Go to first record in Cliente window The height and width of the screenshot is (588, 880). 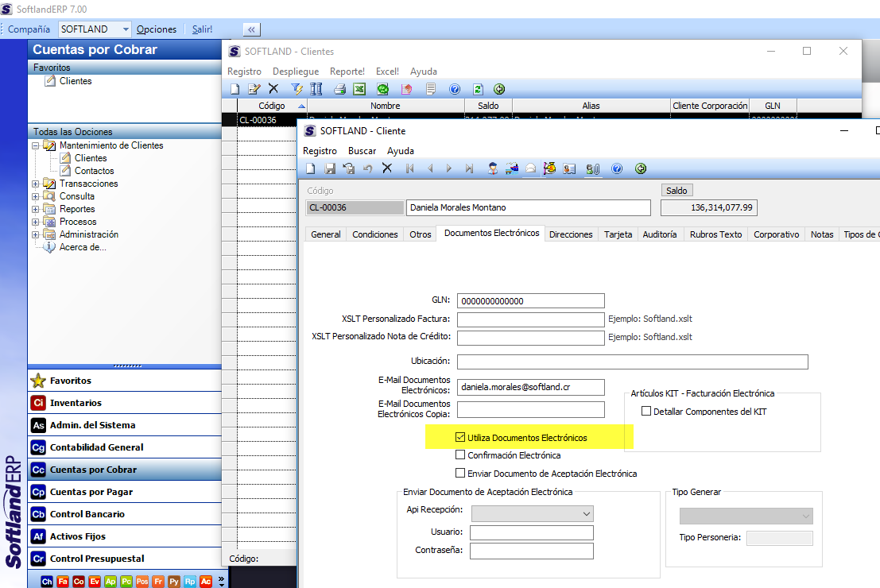pyautogui.click(x=409, y=168)
